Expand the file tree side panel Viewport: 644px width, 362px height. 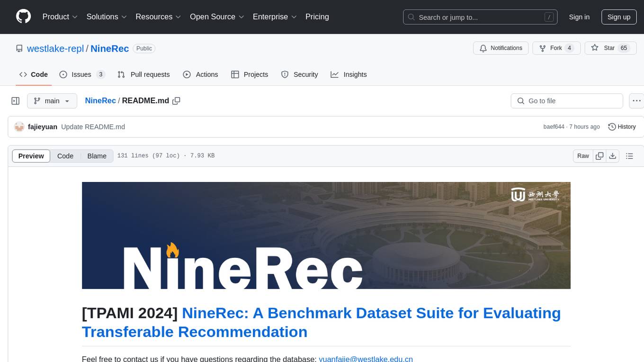click(x=16, y=101)
